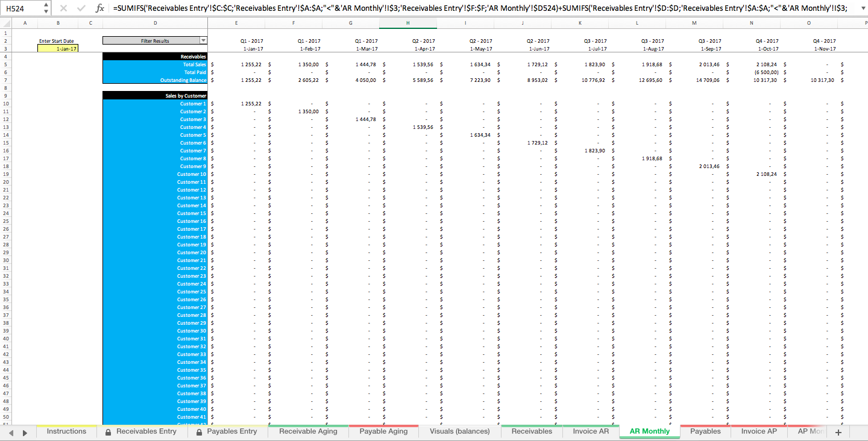
Task: Switch to the Instructions sheet tab
Action: 66,431
